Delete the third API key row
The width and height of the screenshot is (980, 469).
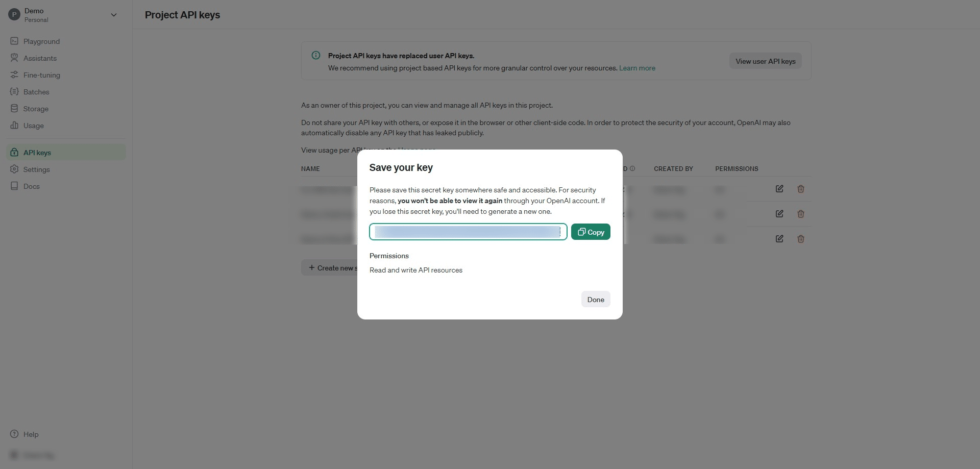coord(801,239)
